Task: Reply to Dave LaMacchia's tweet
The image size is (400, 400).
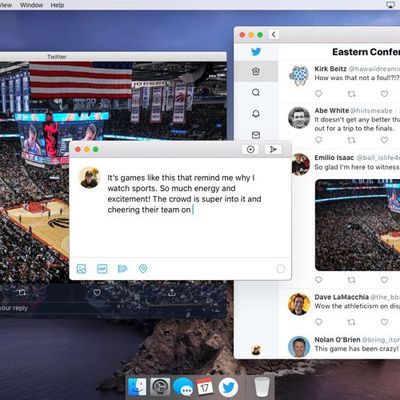Action: pos(319,322)
